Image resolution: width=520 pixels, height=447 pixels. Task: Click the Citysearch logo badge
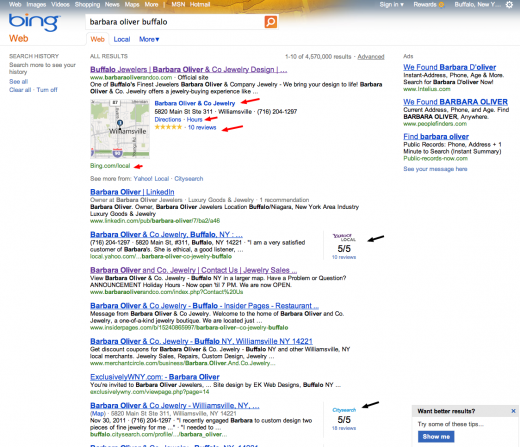click(344, 410)
